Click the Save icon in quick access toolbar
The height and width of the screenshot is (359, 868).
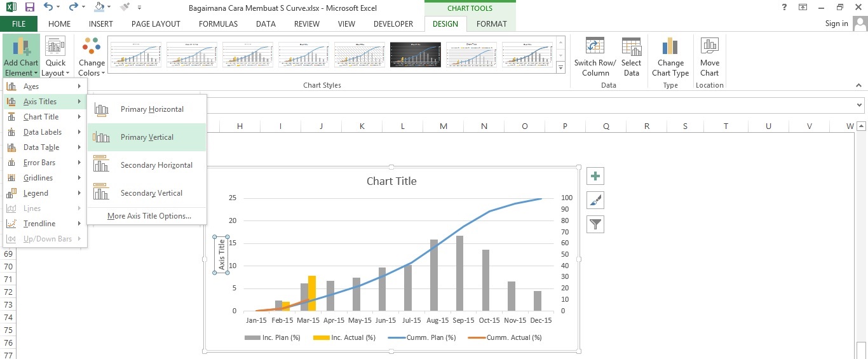point(29,8)
